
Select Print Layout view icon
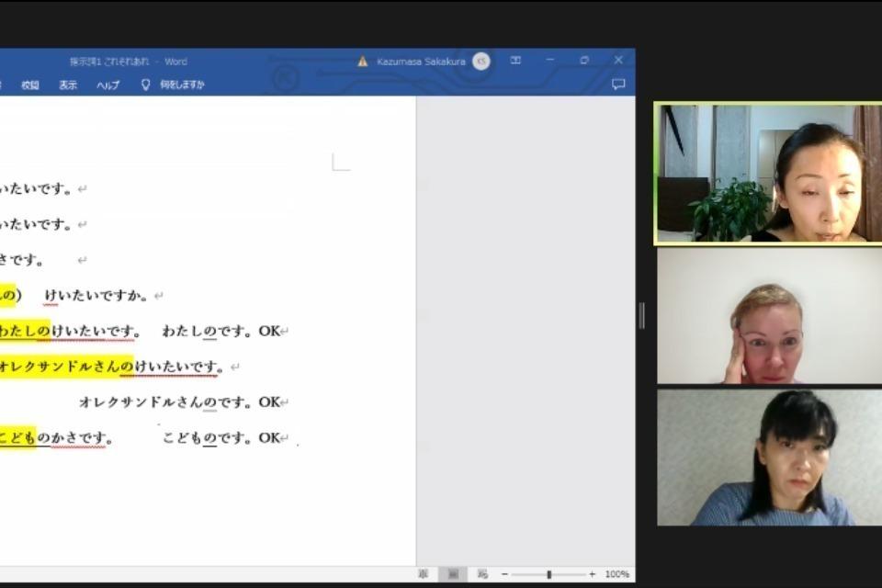point(452,574)
